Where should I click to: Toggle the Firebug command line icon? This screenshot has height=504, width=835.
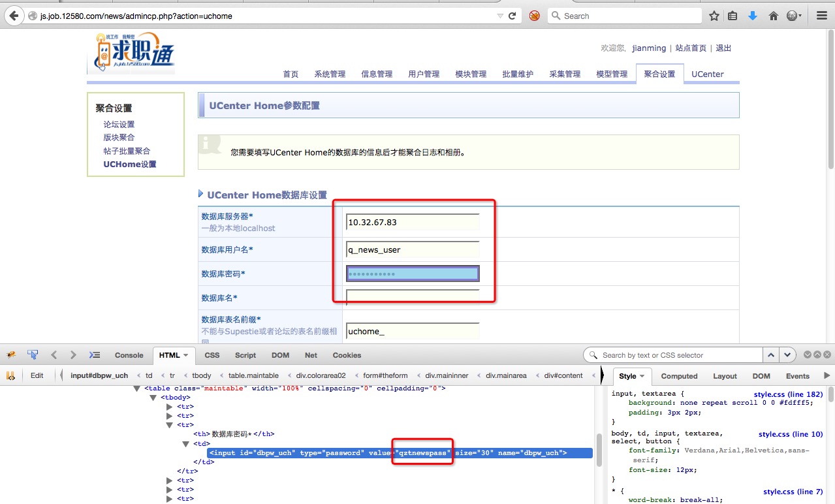tap(95, 355)
